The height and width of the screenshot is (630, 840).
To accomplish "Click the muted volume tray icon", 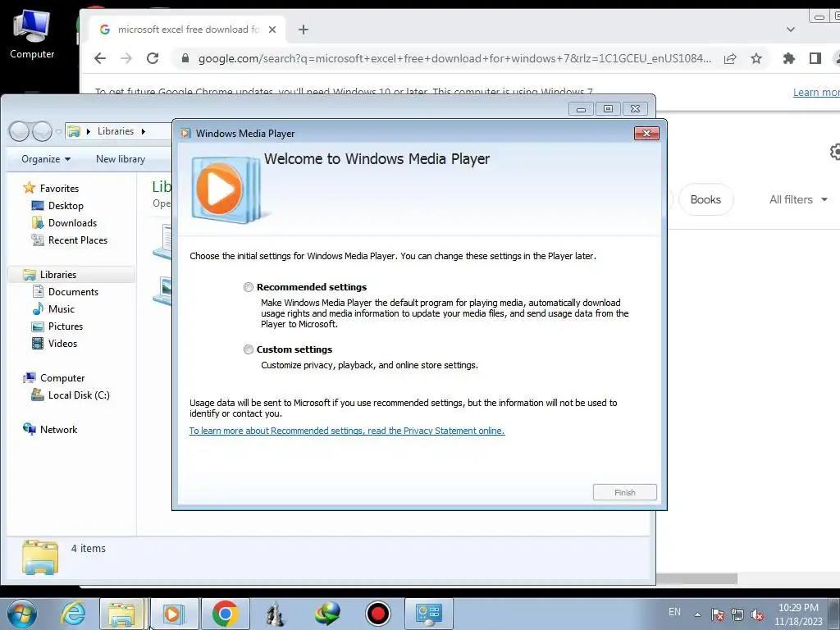I will pos(757,614).
